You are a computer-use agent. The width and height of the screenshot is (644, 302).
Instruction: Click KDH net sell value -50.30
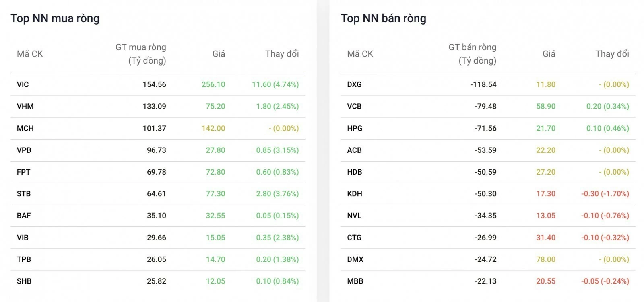click(485, 193)
